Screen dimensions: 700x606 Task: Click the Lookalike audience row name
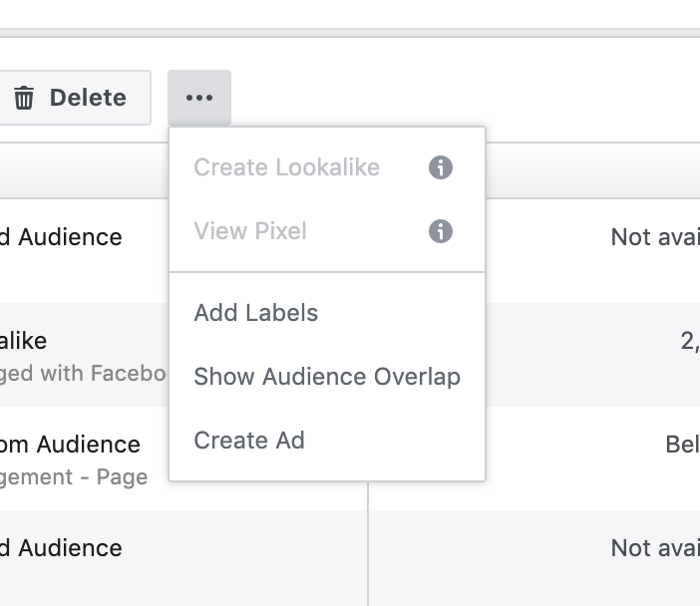[24, 341]
